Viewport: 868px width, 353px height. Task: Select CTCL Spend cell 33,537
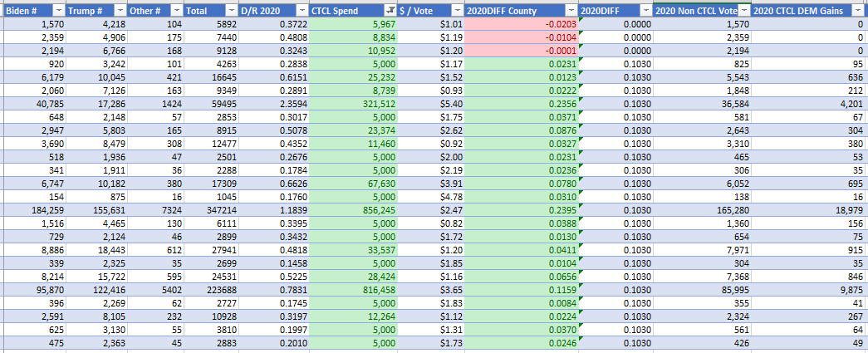353,249
